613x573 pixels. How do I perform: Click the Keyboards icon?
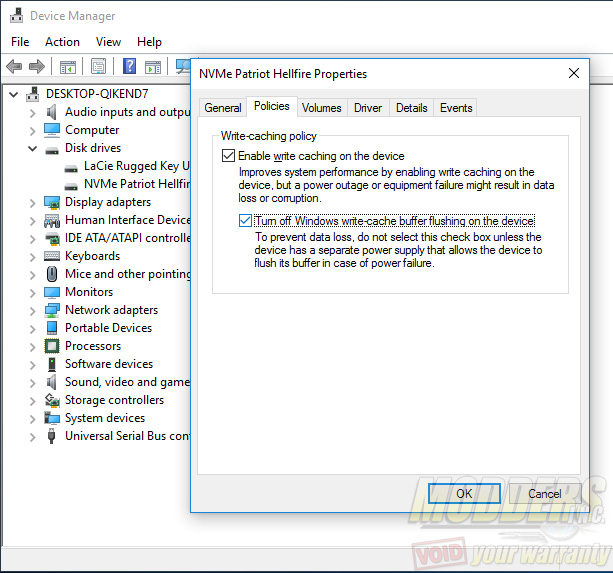[x=52, y=256]
